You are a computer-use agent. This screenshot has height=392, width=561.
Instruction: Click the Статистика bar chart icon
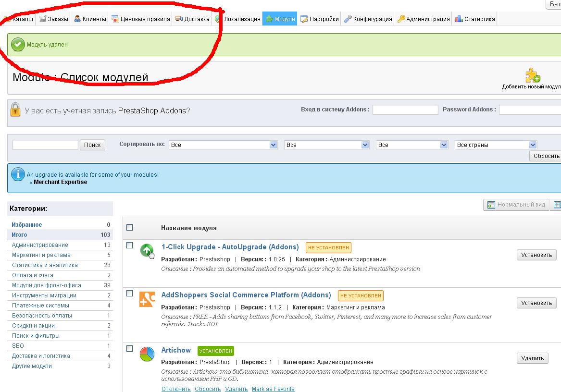pyautogui.click(x=459, y=19)
